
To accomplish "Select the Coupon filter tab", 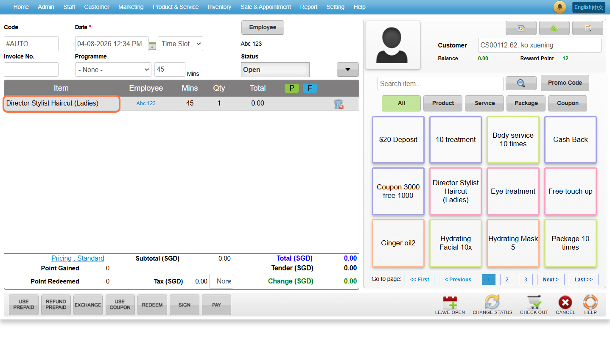I will point(568,103).
